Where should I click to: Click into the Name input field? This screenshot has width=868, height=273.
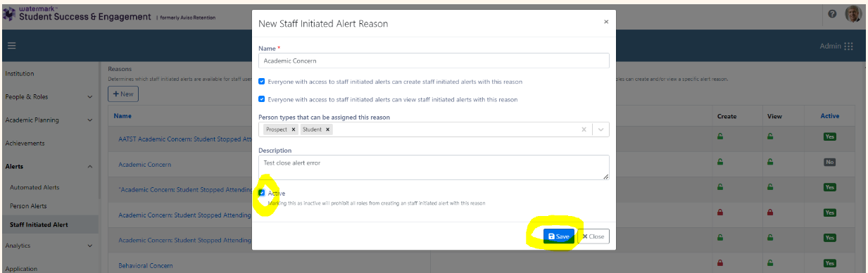(434, 61)
